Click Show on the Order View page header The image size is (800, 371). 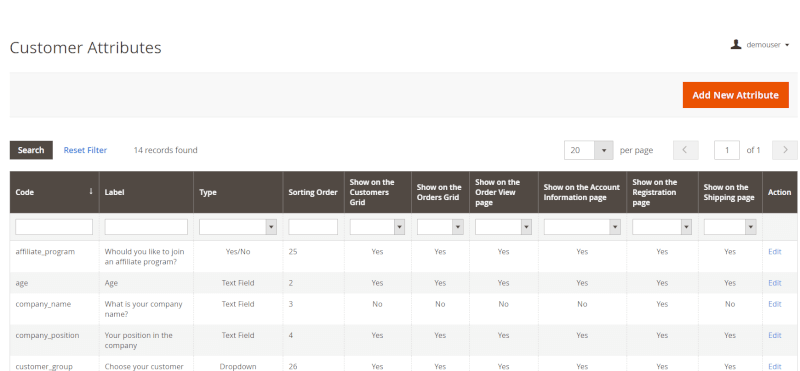click(x=504, y=192)
